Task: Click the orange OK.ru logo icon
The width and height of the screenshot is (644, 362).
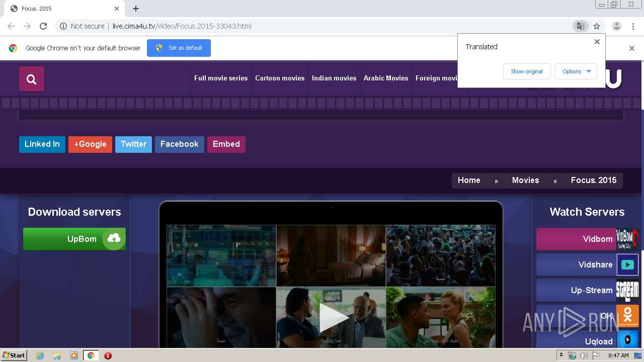Action: tap(628, 316)
